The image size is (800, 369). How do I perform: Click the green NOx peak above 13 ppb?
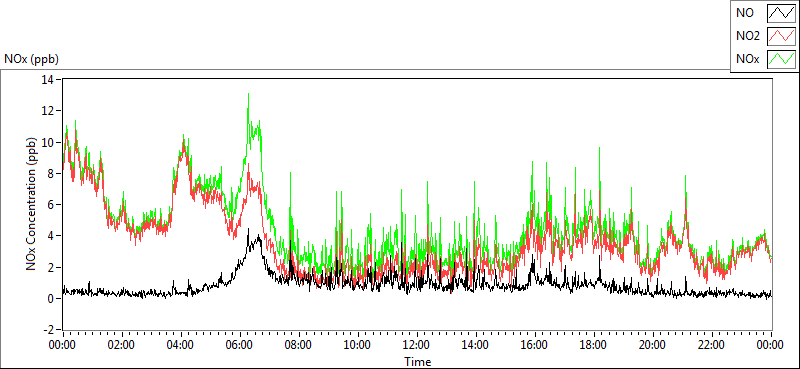[x=248, y=94]
